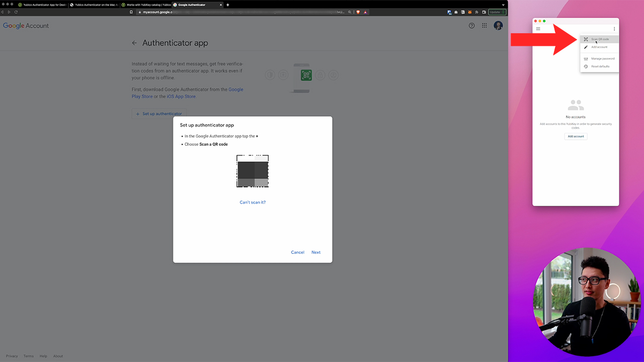Open the MetaMask fox extension
This screenshot has width=644, height=362.
pos(470,12)
